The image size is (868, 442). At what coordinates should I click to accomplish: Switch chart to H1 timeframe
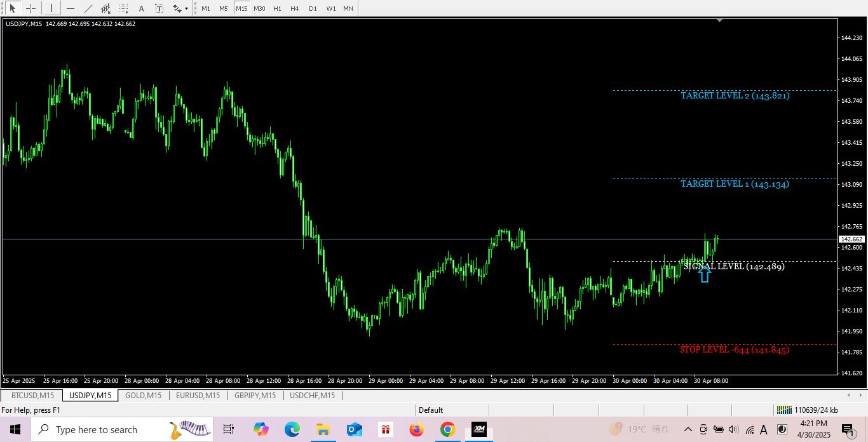click(x=277, y=9)
